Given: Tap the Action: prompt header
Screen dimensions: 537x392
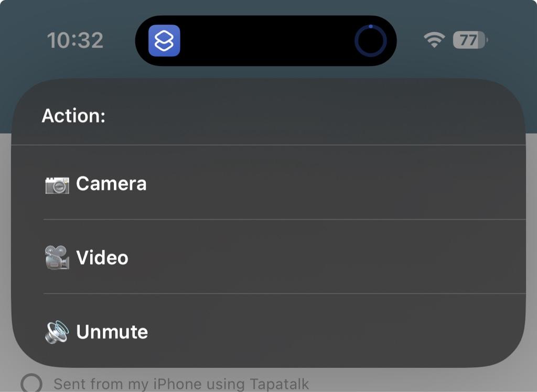Looking at the screenshot, I should (x=73, y=116).
